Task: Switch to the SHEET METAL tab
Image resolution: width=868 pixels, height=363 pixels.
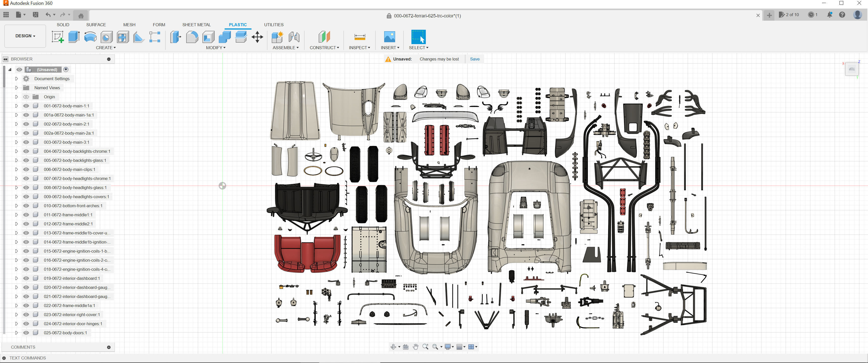Action: (x=197, y=25)
